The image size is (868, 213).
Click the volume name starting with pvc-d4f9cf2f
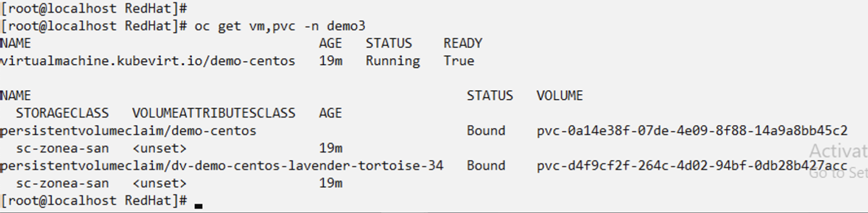click(692, 166)
